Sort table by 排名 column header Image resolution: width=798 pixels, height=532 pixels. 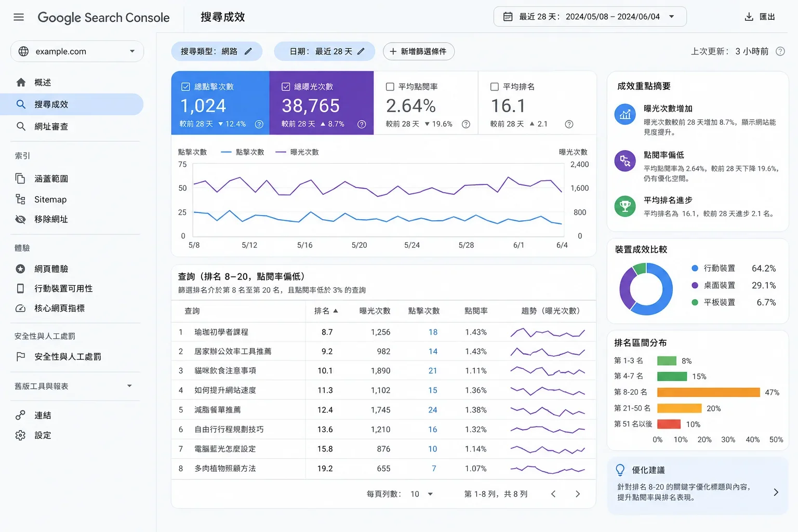326,311
